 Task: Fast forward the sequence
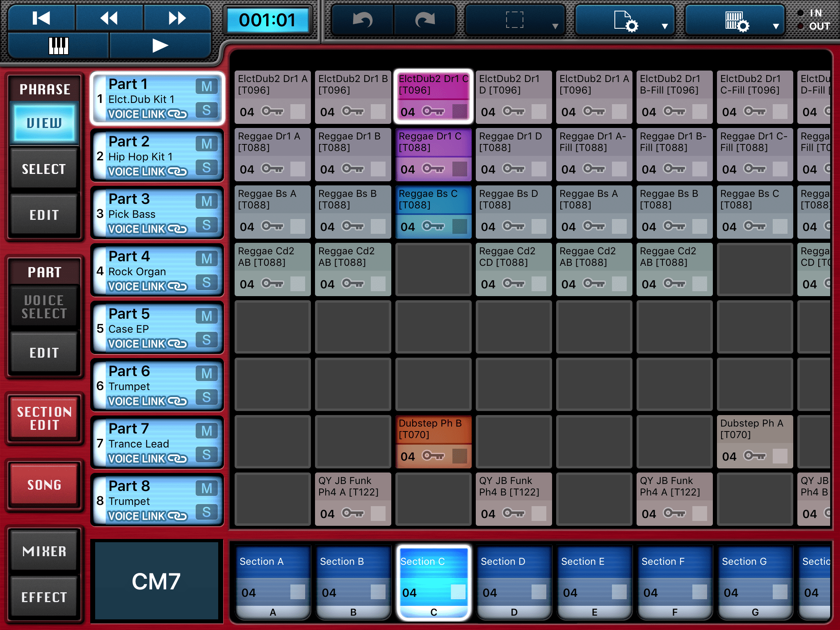(177, 18)
